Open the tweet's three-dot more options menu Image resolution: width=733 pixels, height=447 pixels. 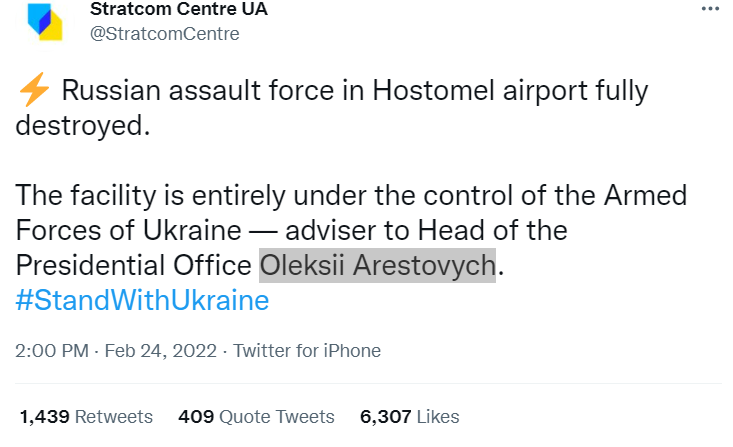(x=709, y=9)
